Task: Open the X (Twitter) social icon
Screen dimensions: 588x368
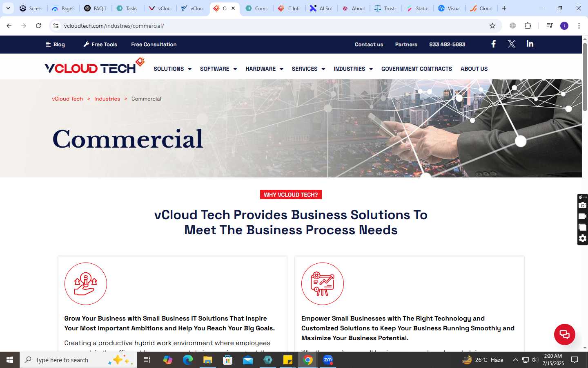Action: click(511, 44)
